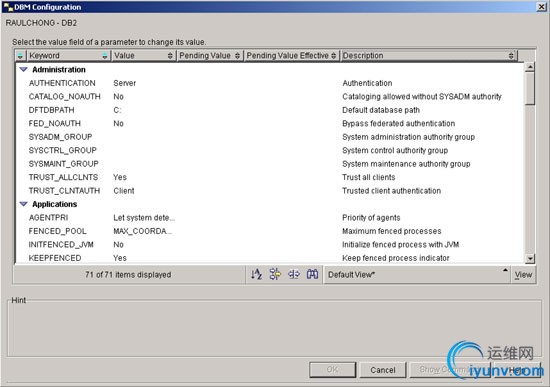Click description 'Cataloging allowed without SYSADM authority'
550x387 pixels.
pos(422,96)
